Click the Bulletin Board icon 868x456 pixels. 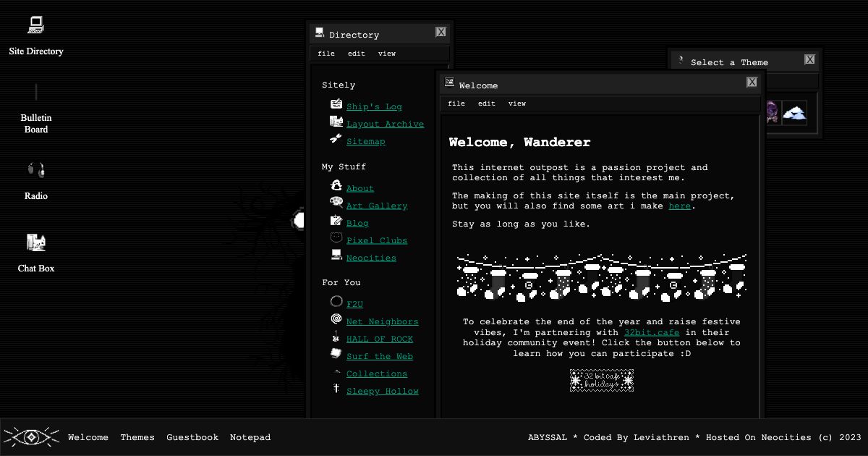click(35, 91)
